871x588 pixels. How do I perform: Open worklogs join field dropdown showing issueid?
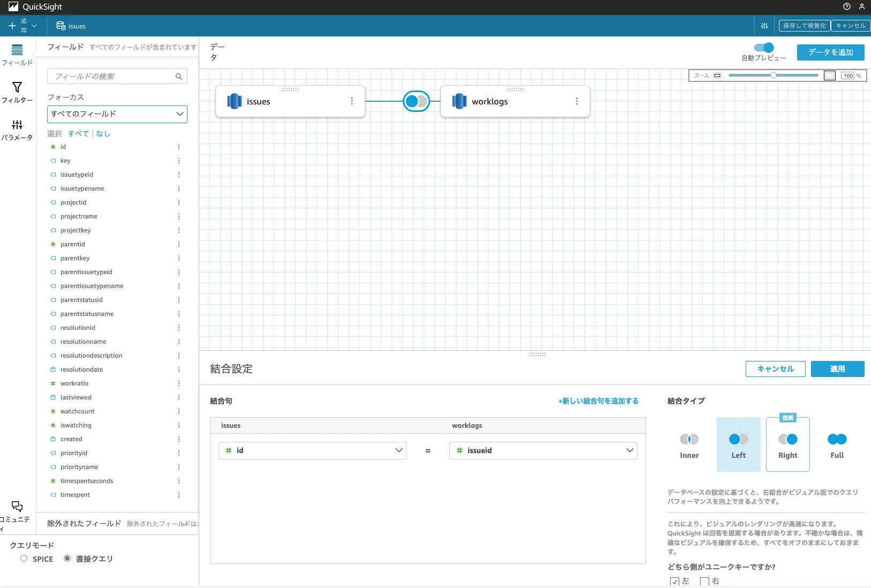click(x=543, y=450)
